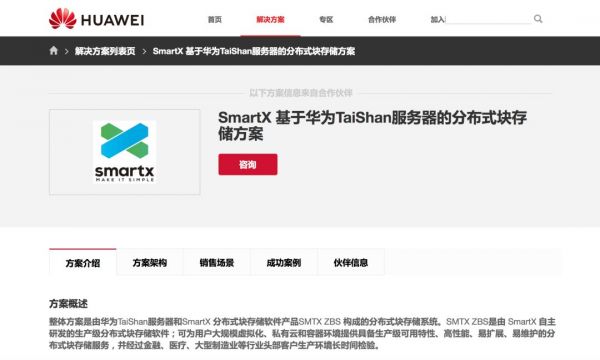The height and width of the screenshot is (360, 600).
Task: Click the Huawei logo in header
Action: [x=96, y=19]
